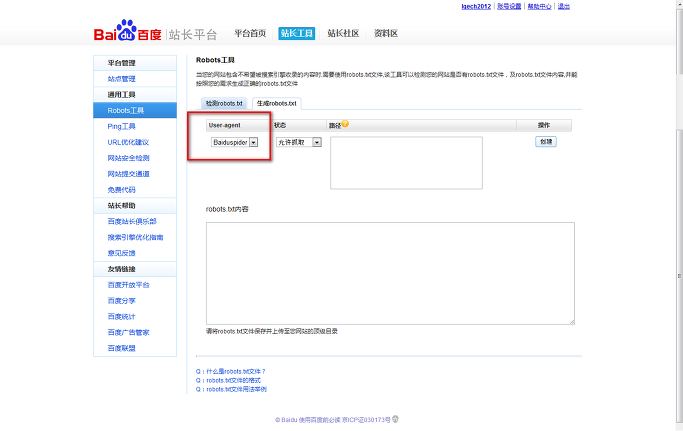Open 意见反馈 sidebar link

pos(122,253)
